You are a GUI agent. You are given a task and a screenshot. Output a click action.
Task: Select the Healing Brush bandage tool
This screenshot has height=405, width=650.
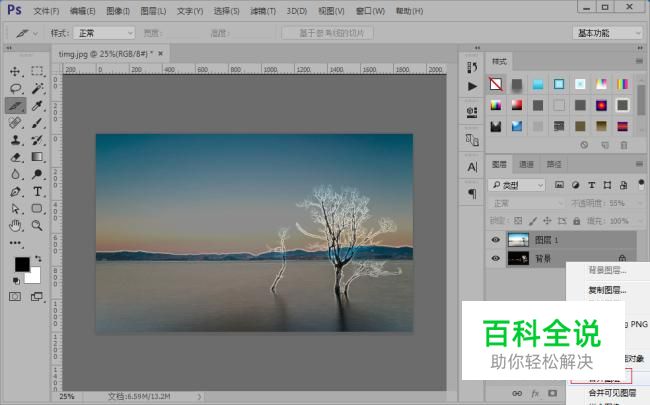pyautogui.click(x=15, y=123)
